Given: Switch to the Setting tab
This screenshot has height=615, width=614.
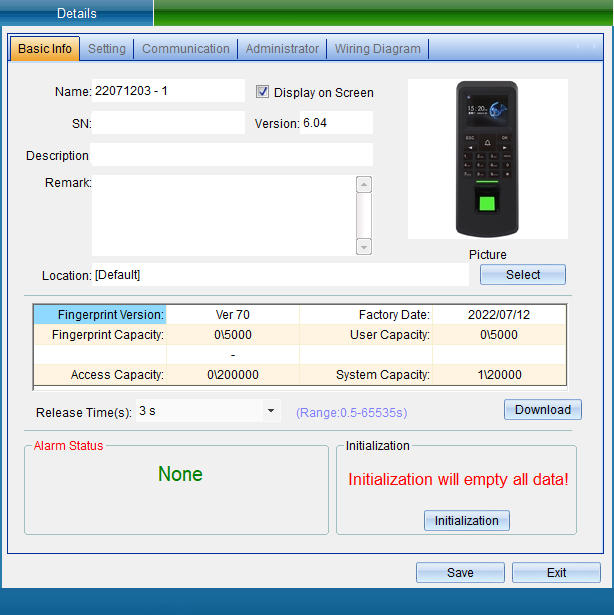Looking at the screenshot, I should [107, 48].
